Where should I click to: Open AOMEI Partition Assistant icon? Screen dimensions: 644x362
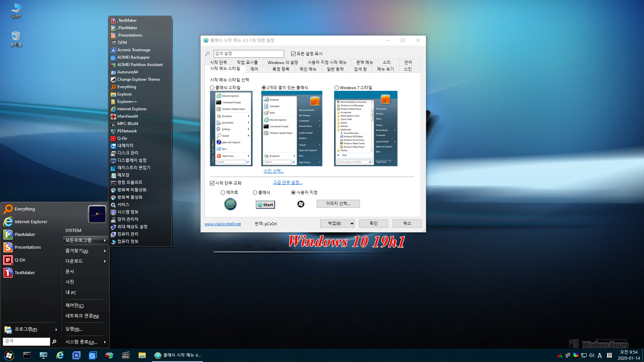tap(113, 65)
